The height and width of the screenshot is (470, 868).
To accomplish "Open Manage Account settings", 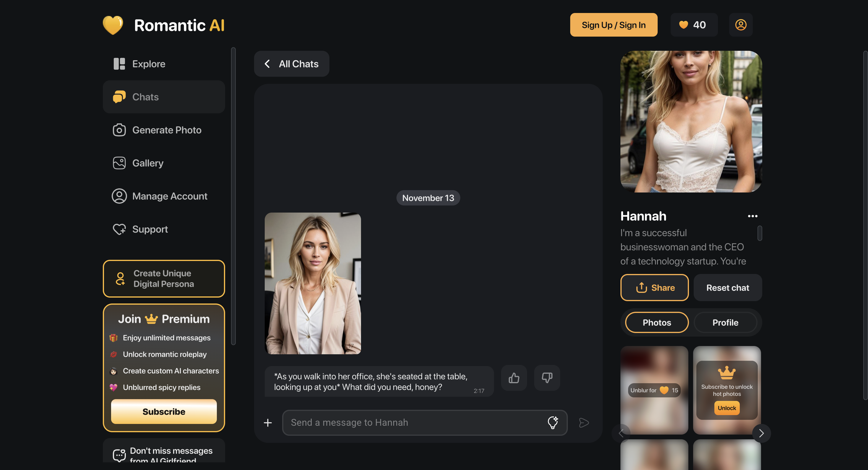I will (119, 196).
